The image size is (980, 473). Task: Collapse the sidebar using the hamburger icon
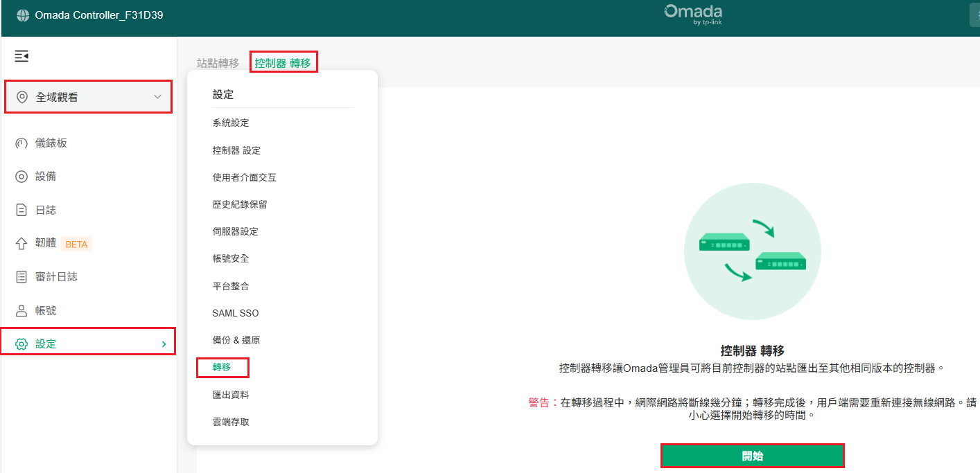[21, 56]
